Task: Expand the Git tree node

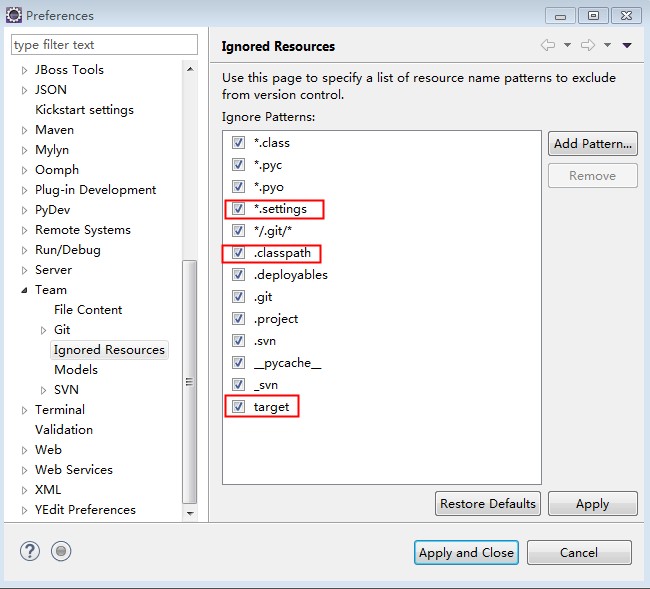Action: point(43,330)
